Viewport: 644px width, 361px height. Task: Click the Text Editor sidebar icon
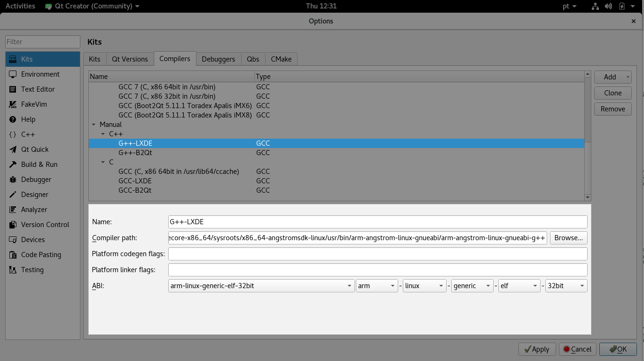13,89
